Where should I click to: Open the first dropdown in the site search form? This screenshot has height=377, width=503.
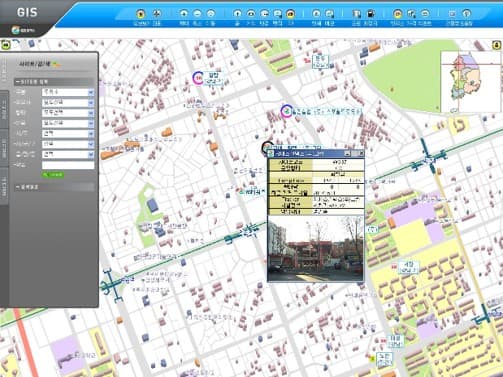click(68, 92)
